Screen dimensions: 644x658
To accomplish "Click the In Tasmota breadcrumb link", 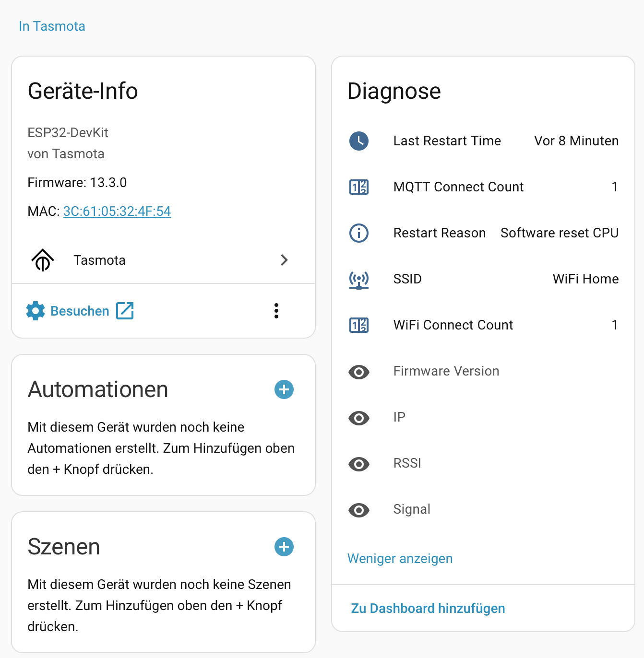I will tap(52, 26).
